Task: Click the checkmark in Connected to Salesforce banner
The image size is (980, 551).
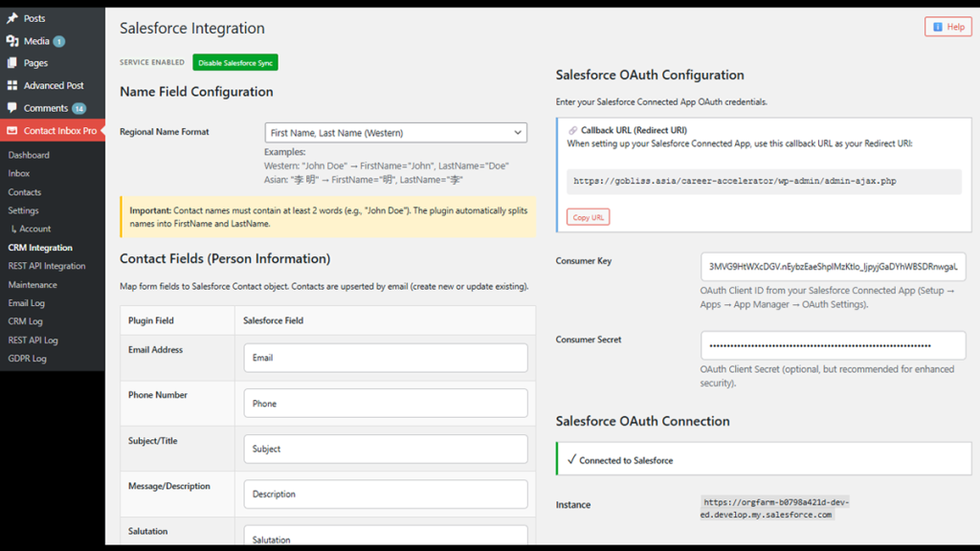Action: click(x=571, y=458)
